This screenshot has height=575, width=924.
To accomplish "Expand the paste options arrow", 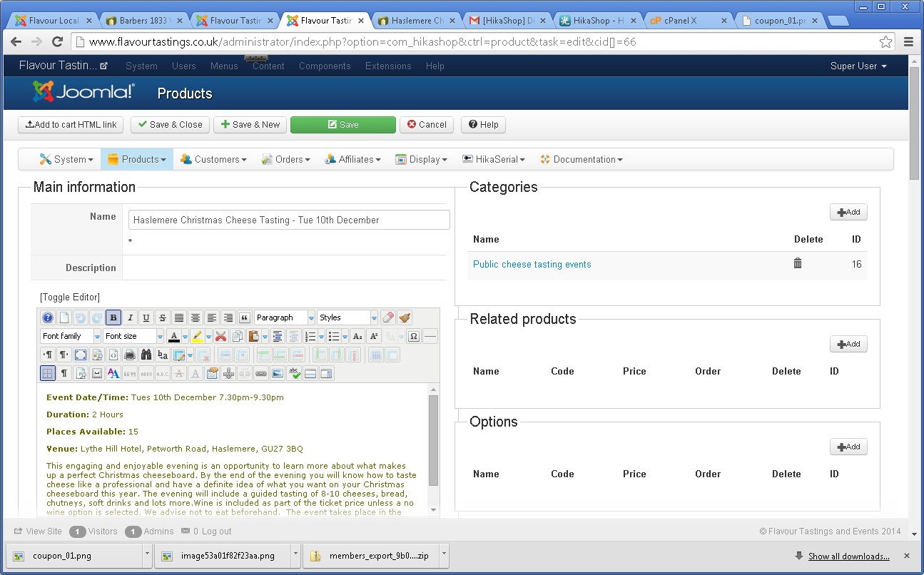I will (x=265, y=337).
